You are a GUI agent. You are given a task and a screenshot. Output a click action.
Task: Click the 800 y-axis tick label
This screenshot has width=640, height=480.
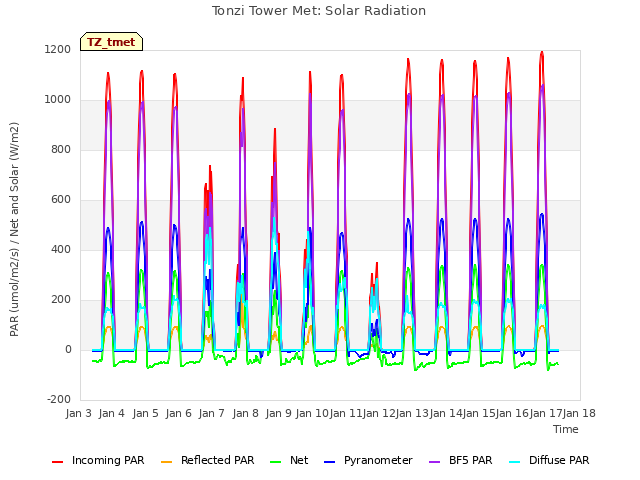(x=61, y=149)
